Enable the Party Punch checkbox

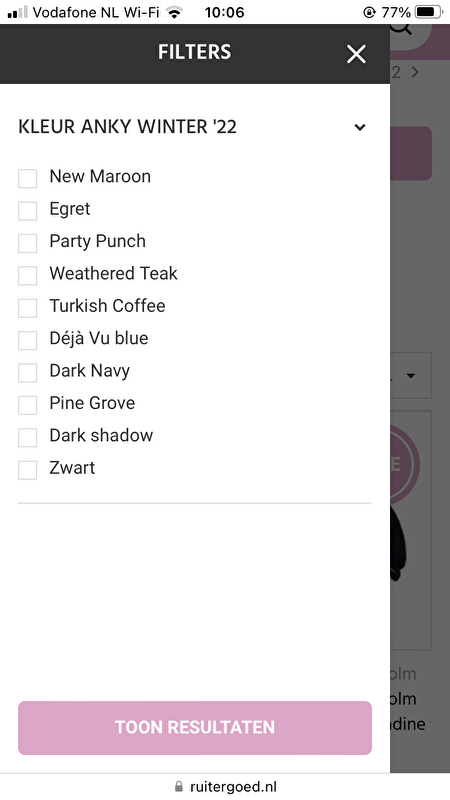pyautogui.click(x=28, y=243)
